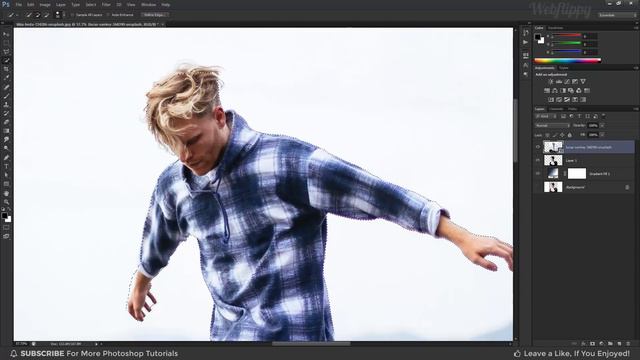Click New Selection mode in options bar

(29, 15)
